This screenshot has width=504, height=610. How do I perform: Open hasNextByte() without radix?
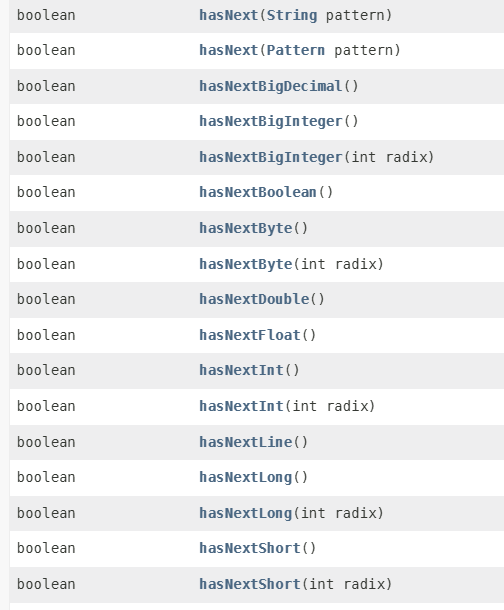coord(245,228)
